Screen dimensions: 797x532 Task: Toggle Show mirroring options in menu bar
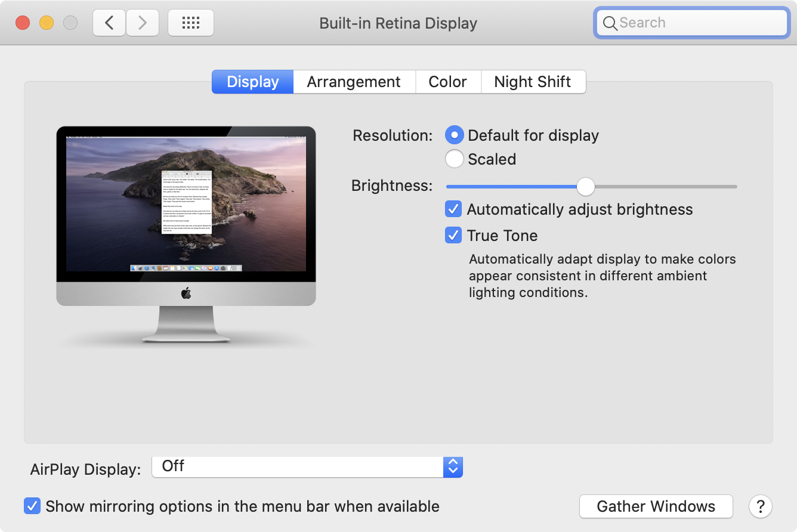pyautogui.click(x=32, y=506)
